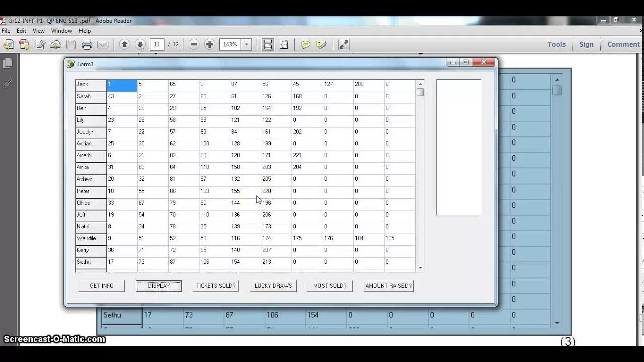Click the Print toolbar icon

pos(87,44)
